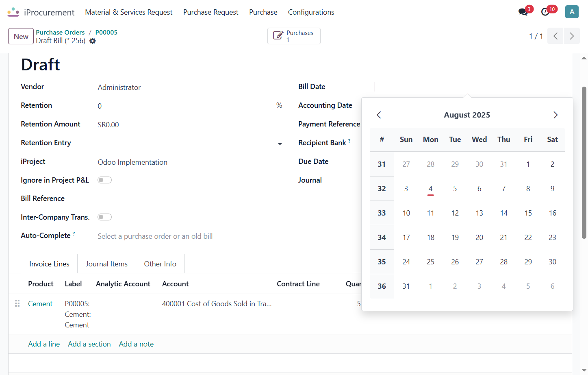Open the Purchase menu
588x375 pixels.
[x=263, y=12]
